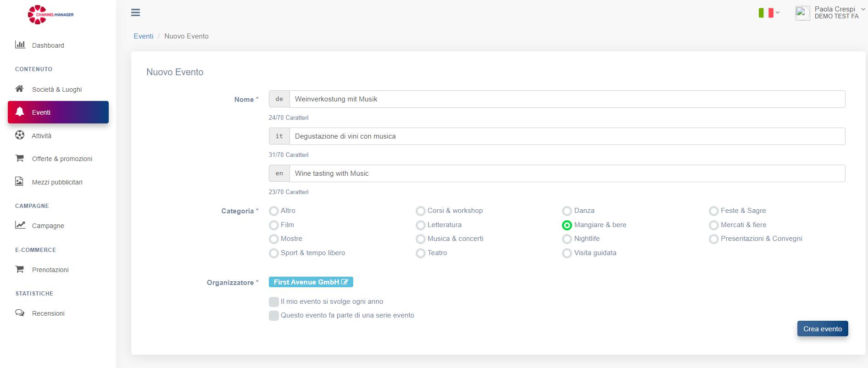Enable 'Il mio evento si svolge ogni anno'
The height and width of the screenshot is (368, 868).
point(274,301)
